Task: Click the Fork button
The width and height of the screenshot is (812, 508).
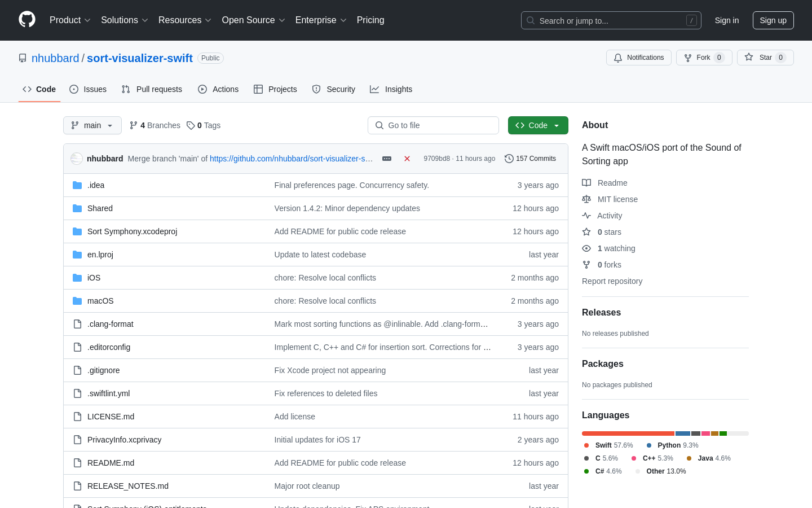Action: [704, 58]
